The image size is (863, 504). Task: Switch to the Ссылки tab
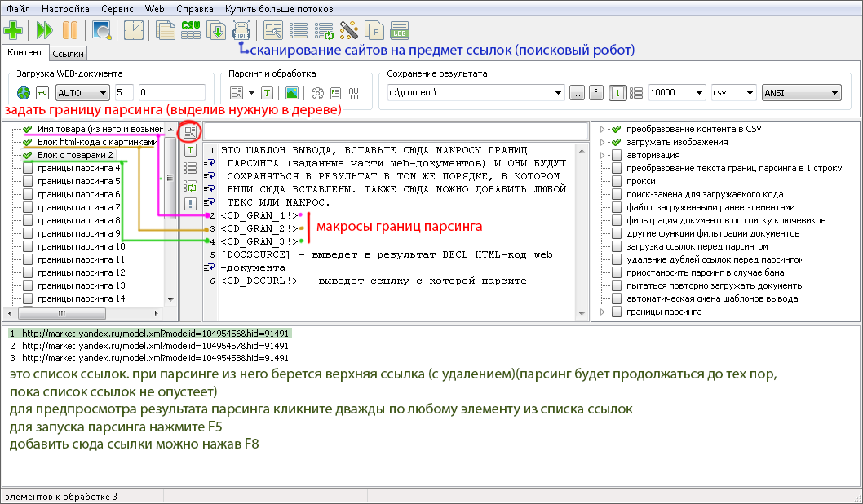point(69,52)
